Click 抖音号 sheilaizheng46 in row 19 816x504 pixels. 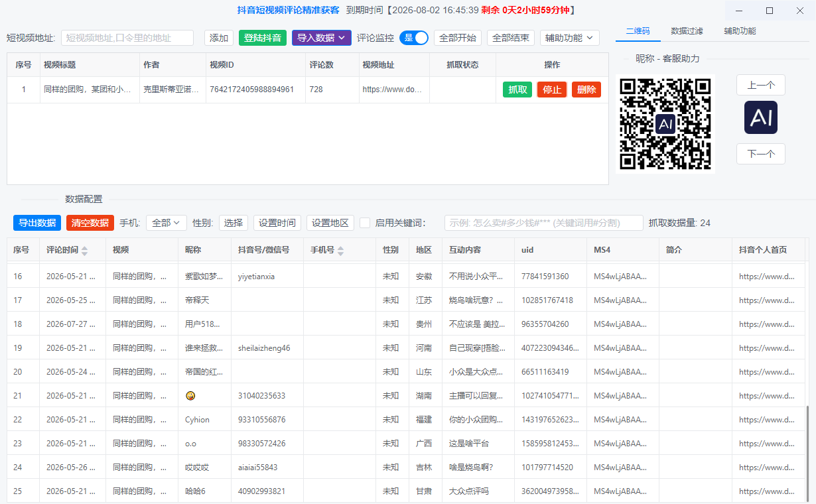264,348
